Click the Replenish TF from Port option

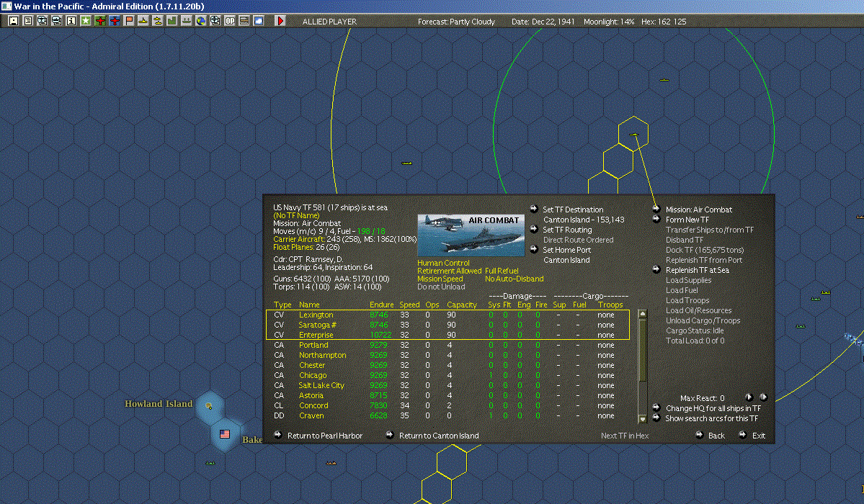click(703, 260)
